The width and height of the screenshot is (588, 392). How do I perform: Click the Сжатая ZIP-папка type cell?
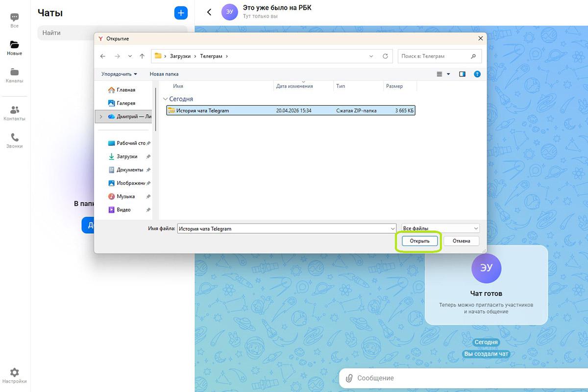[x=357, y=110]
